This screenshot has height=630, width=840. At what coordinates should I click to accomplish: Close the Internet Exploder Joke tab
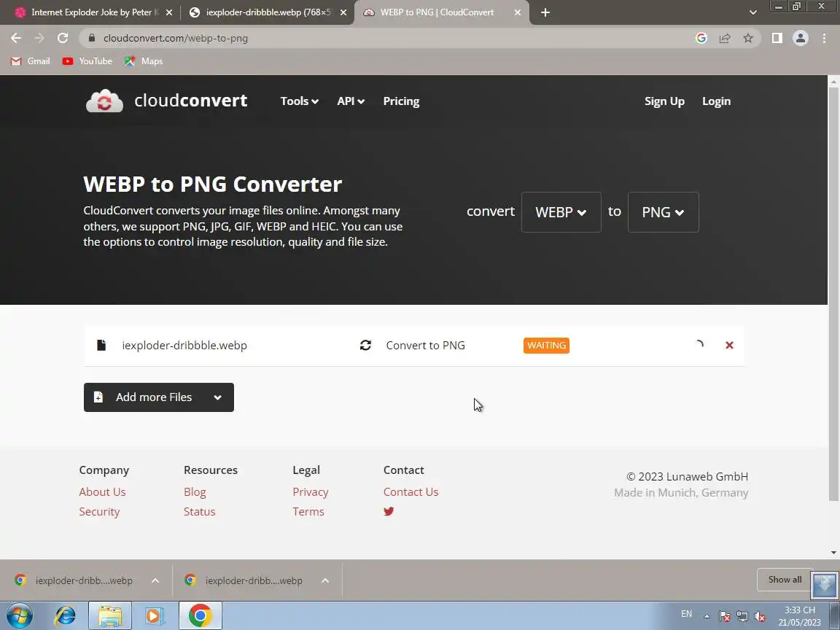(169, 12)
